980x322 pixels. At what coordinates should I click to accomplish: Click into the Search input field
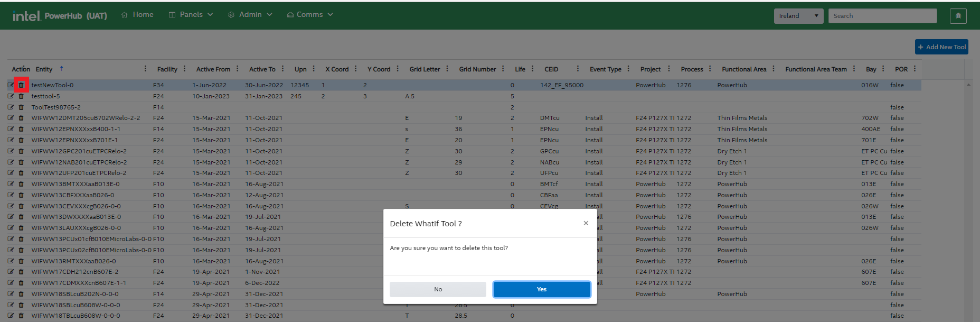coord(882,16)
